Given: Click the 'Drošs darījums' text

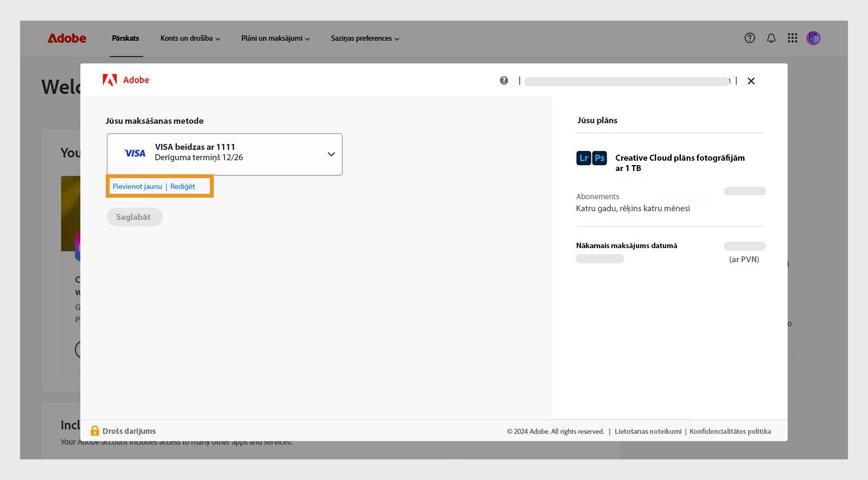Looking at the screenshot, I should pos(129,431).
